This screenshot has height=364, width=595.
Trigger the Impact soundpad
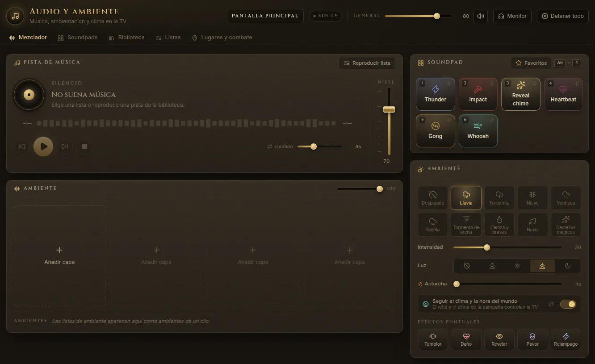[x=478, y=94]
